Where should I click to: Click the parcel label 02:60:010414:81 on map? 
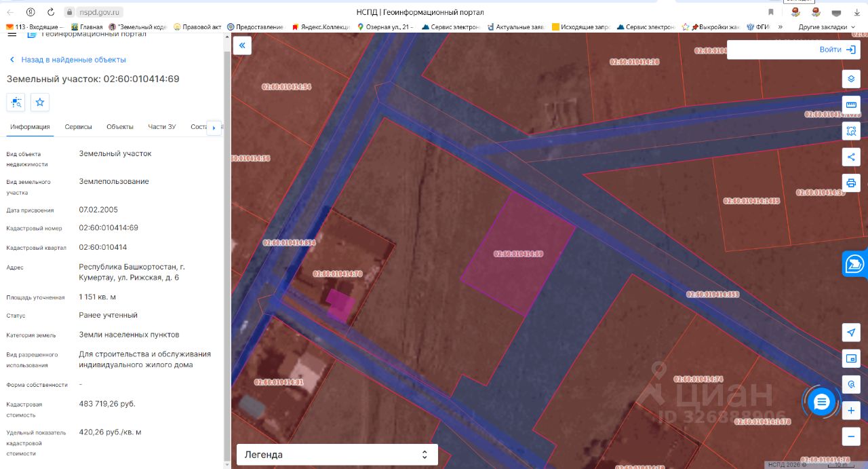click(279, 382)
